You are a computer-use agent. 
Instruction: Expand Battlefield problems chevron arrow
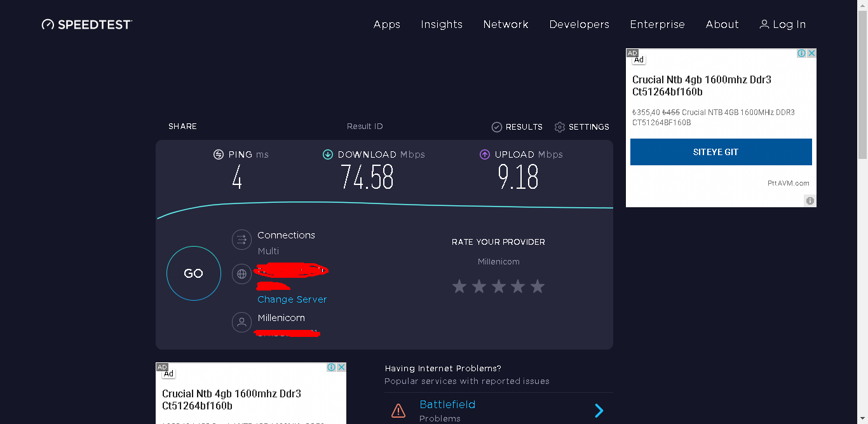[599, 411]
